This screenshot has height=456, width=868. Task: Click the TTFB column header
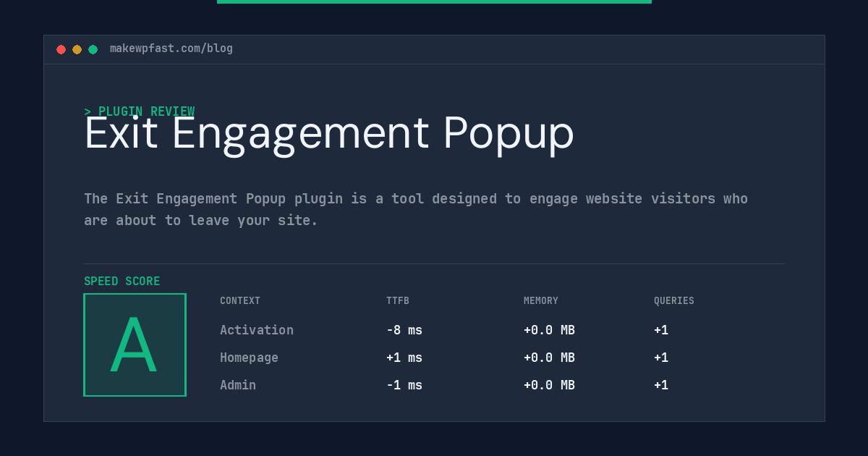398,301
